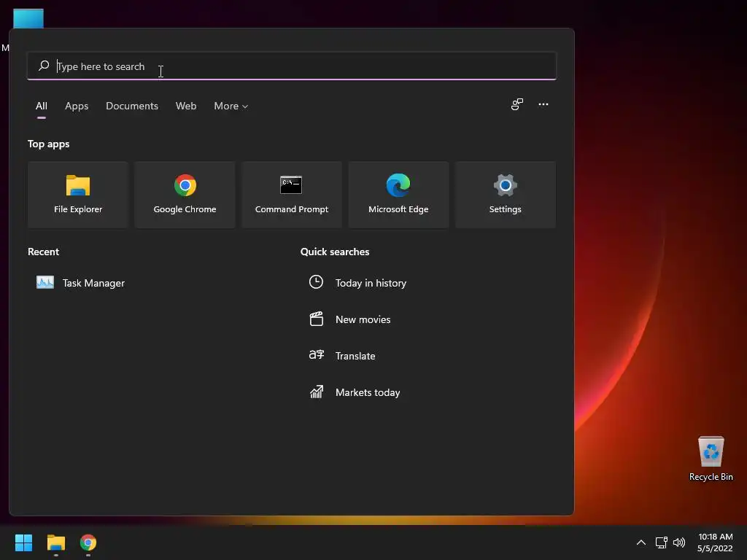Open the Recycle Bin desktop icon
Screen dimensions: 747x560
(711, 459)
